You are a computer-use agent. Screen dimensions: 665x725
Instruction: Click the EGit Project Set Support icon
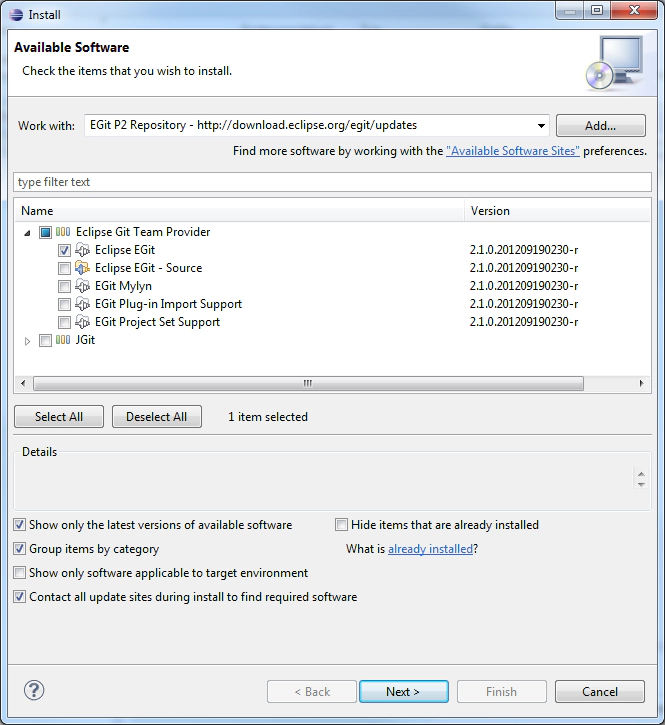tap(83, 322)
